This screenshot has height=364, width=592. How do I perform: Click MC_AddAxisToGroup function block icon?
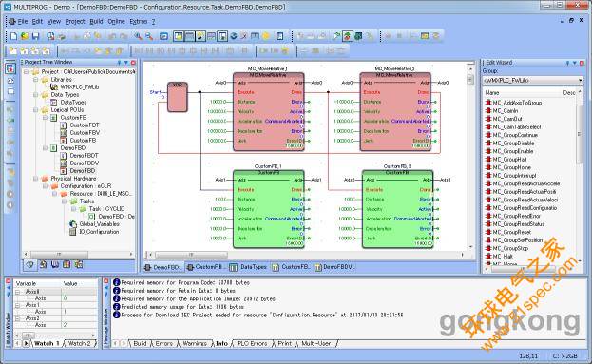(487, 103)
